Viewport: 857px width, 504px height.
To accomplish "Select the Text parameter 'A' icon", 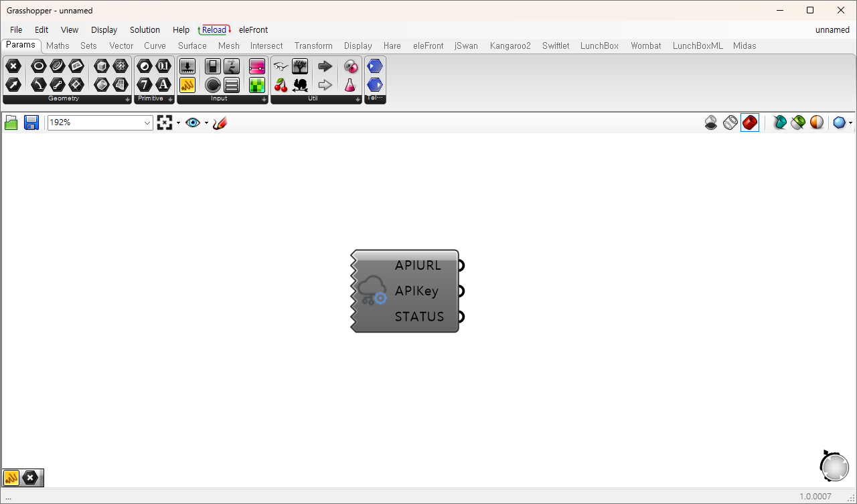I will 163,85.
